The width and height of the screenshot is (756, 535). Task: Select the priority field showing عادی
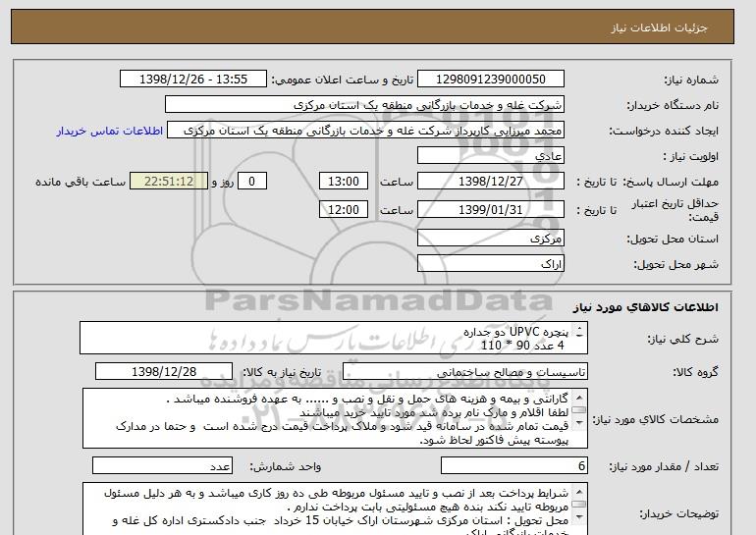[x=490, y=156]
